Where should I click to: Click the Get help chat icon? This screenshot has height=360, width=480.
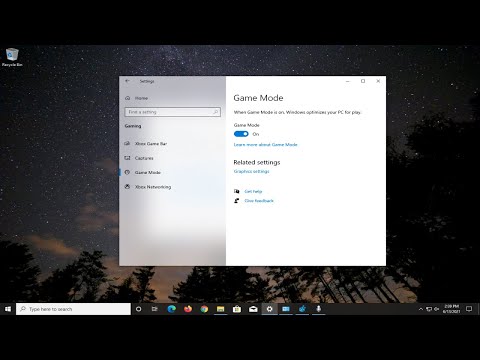point(237,191)
